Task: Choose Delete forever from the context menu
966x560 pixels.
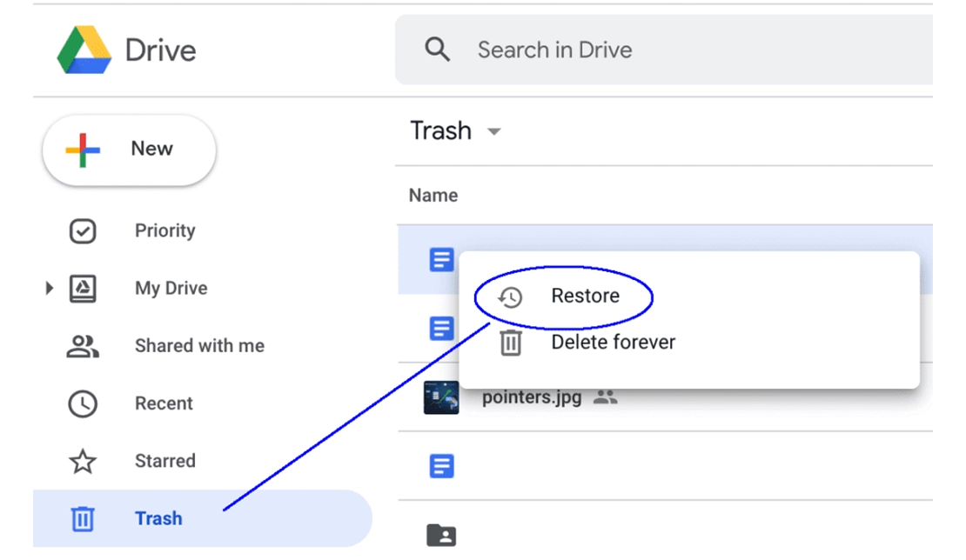Action: pos(613,342)
